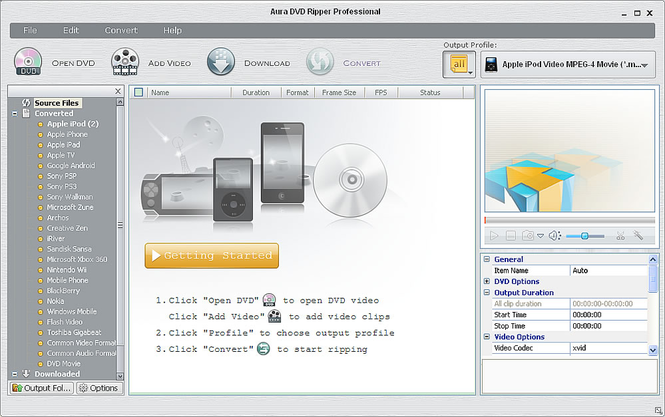
Task: Click the Stop Time value field
Action: point(609,326)
